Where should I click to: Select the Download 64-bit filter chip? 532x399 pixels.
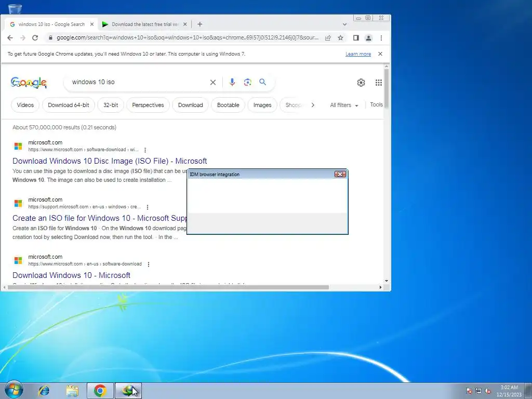(69, 105)
